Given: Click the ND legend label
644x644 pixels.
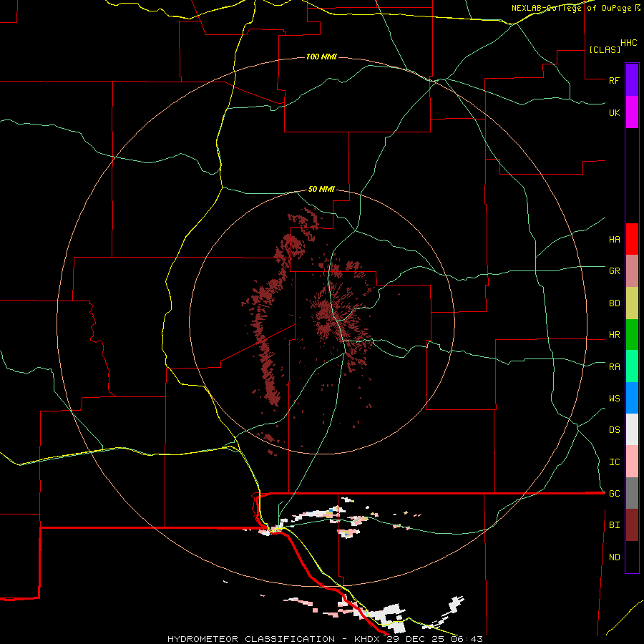Looking at the screenshot, I should click(x=614, y=557).
